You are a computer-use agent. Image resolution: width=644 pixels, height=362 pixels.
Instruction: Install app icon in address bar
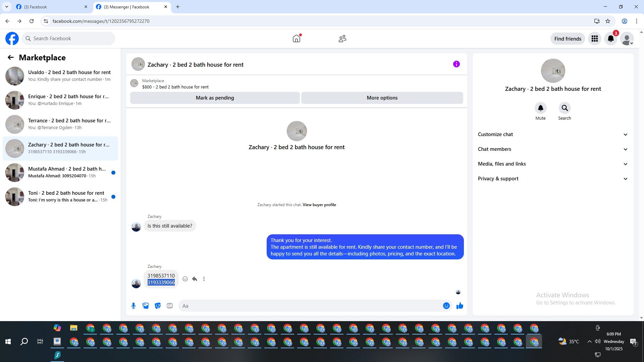click(x=597, y=21)
